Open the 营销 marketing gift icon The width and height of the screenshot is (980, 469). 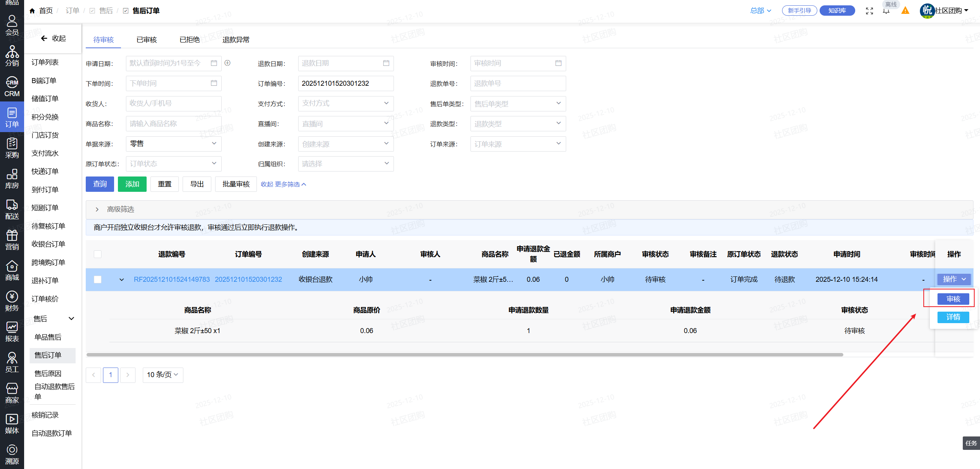(12, 240)
